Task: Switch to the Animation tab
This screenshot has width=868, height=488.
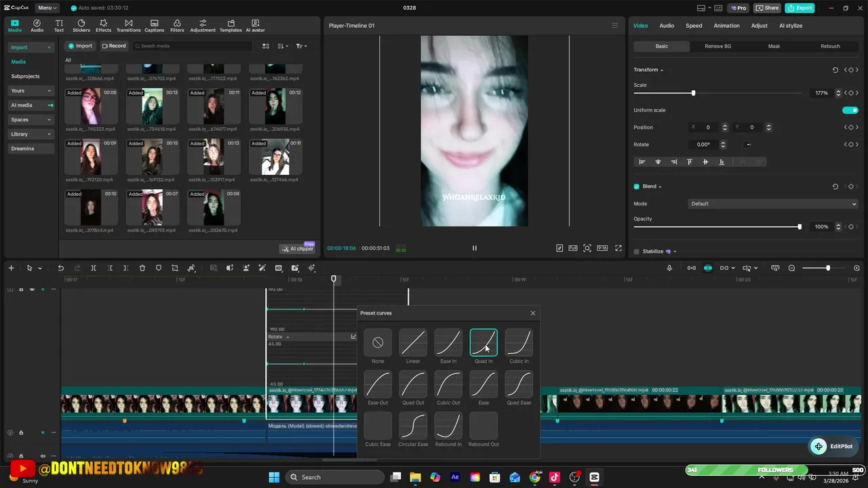Action: 726,26
